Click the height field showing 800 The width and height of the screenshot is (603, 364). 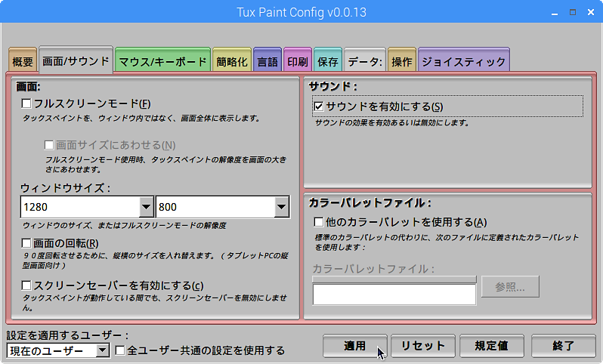(x=215, y=207)
